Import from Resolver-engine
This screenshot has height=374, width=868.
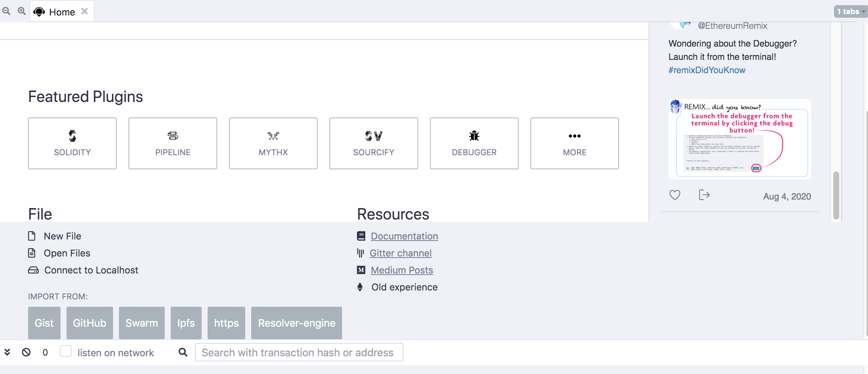point(297,323)
